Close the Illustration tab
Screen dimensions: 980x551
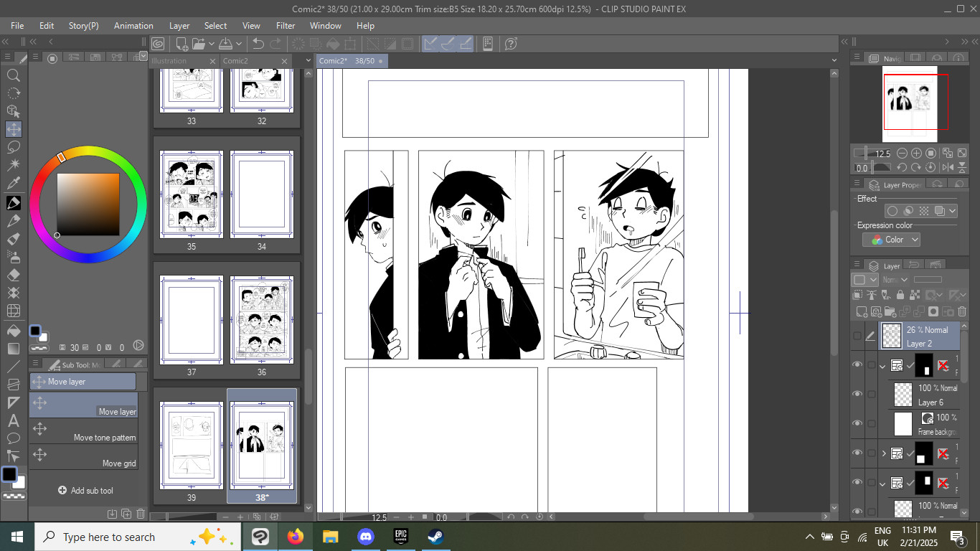(212, 61)
